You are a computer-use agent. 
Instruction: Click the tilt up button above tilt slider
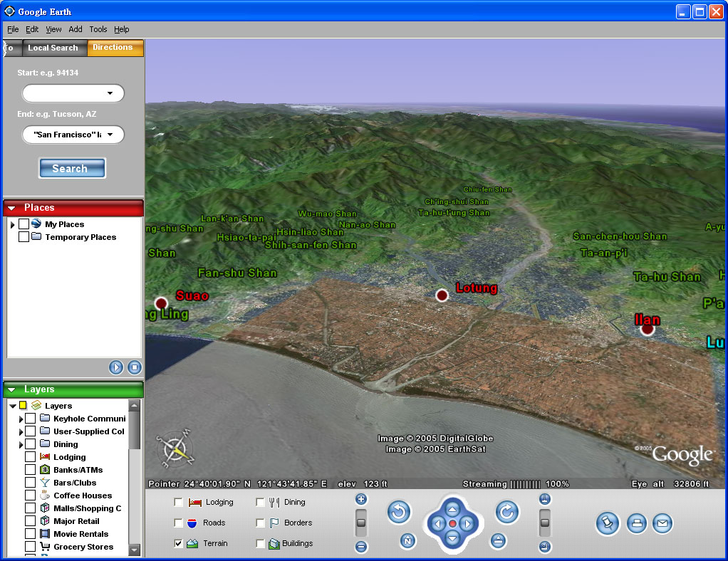(x=545, y=499)
